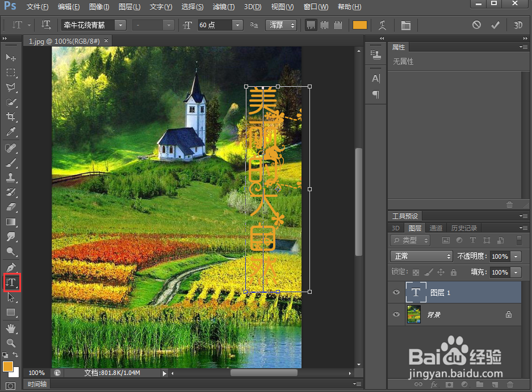Viewport: 532px width, 392px height.
Task: Select the Eraser tool
Action: tap(11, 207)
